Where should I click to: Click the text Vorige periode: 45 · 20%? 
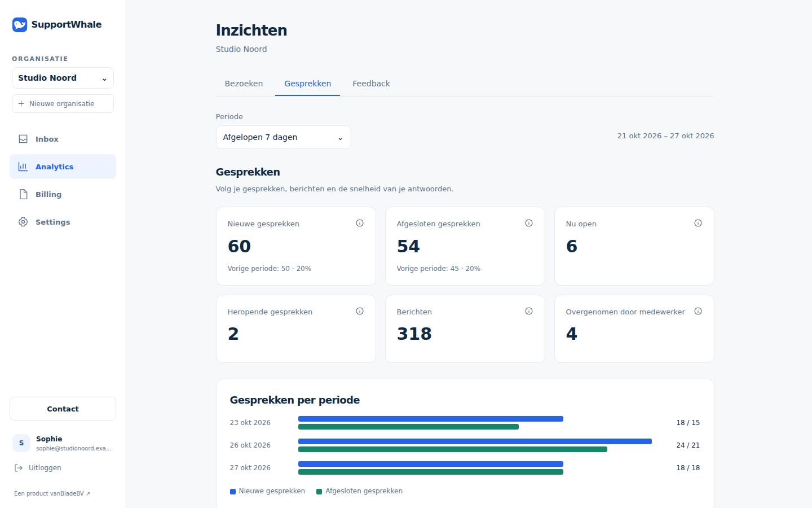click(x=439, y=269)
